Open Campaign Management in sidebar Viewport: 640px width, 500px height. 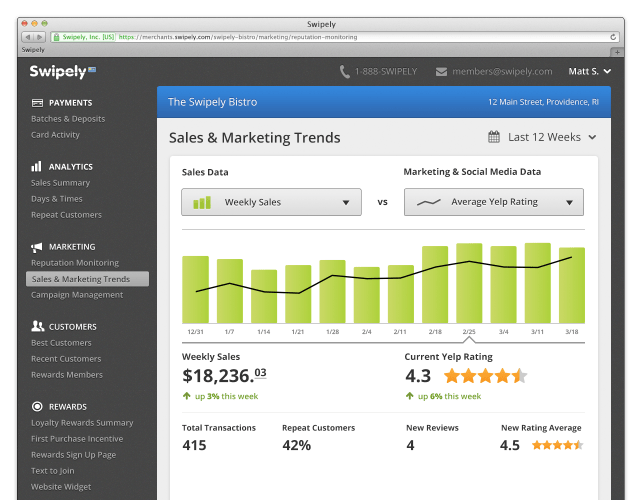click(77, 295)
